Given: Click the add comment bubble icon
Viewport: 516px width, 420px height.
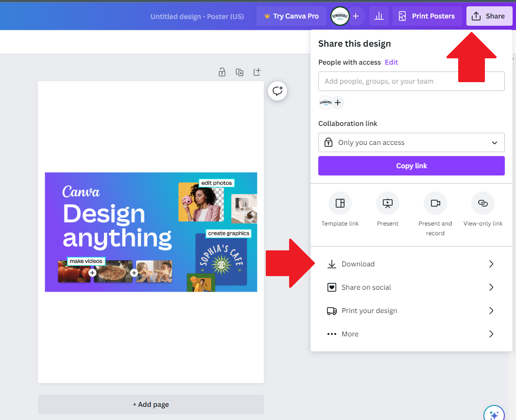Looking at the screenshot, I should pos(277,91).
